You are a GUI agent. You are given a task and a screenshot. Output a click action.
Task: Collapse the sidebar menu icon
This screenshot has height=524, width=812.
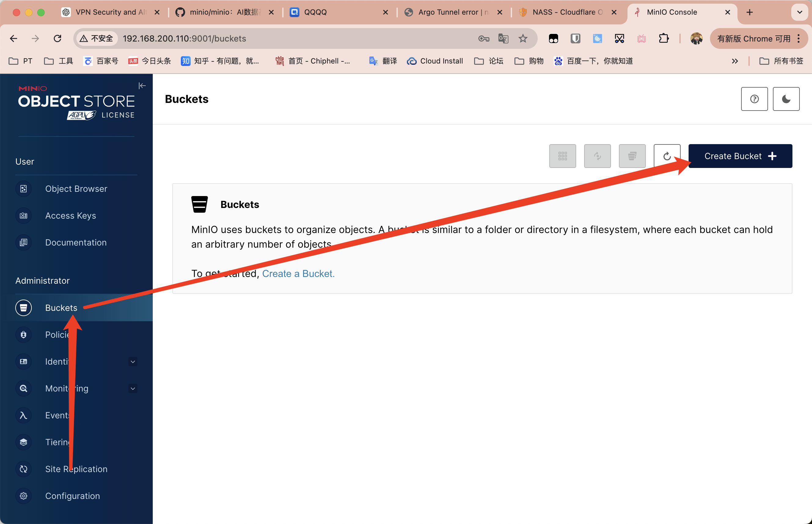(x=142, y=86)
